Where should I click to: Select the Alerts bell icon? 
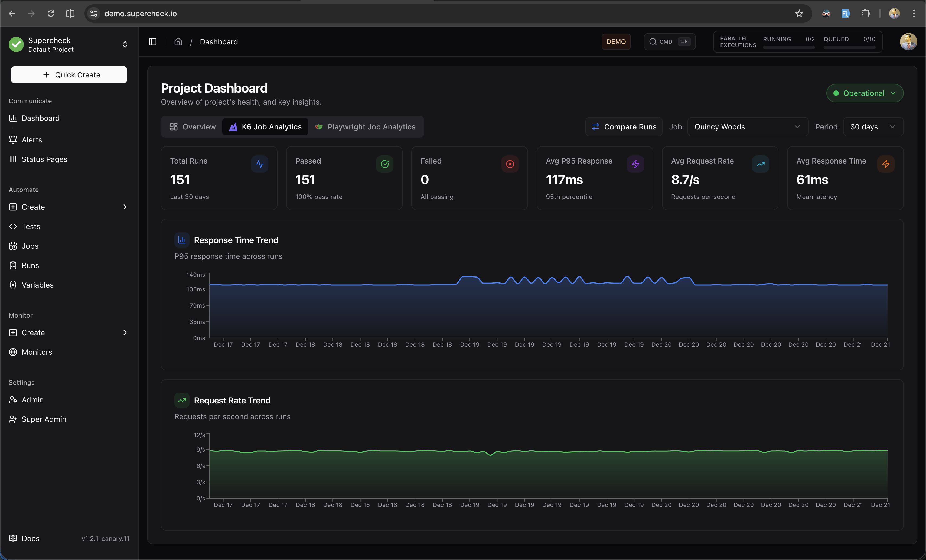(x=13, y=139)
